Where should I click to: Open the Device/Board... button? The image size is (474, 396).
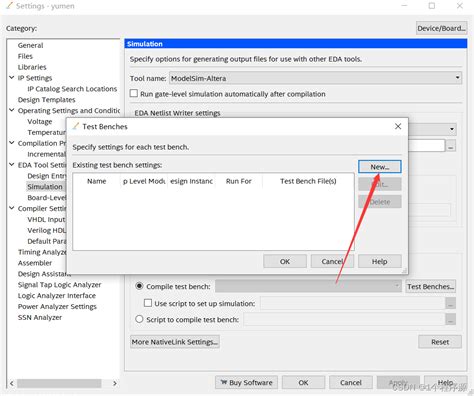tap(441, 28)
